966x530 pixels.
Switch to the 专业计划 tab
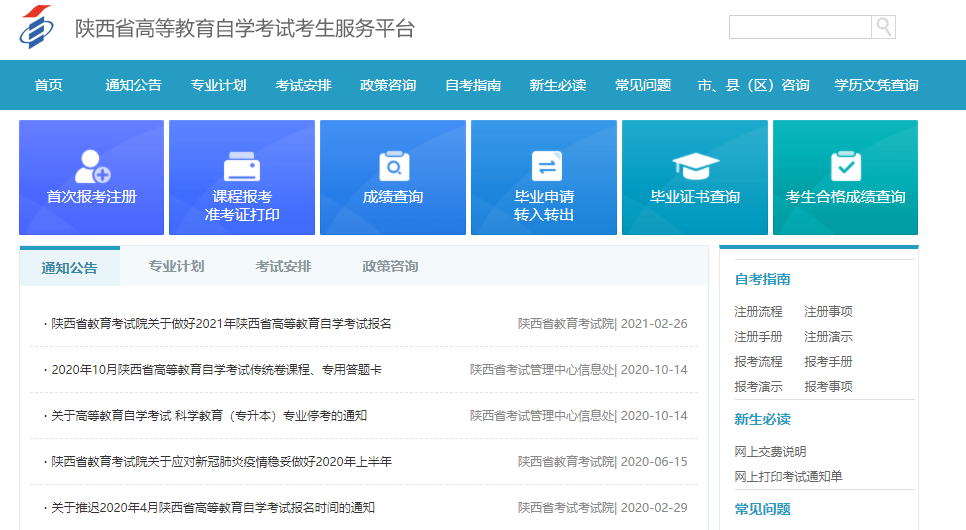[176, 266]
